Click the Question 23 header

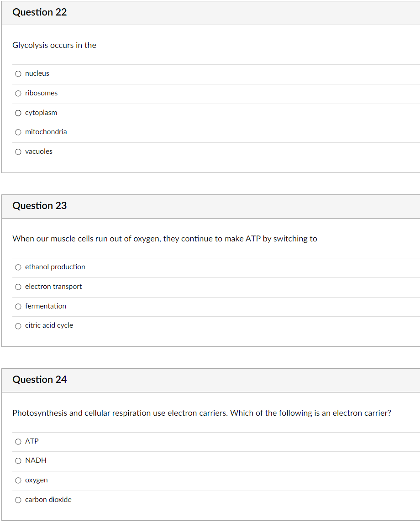click(39, 205)
